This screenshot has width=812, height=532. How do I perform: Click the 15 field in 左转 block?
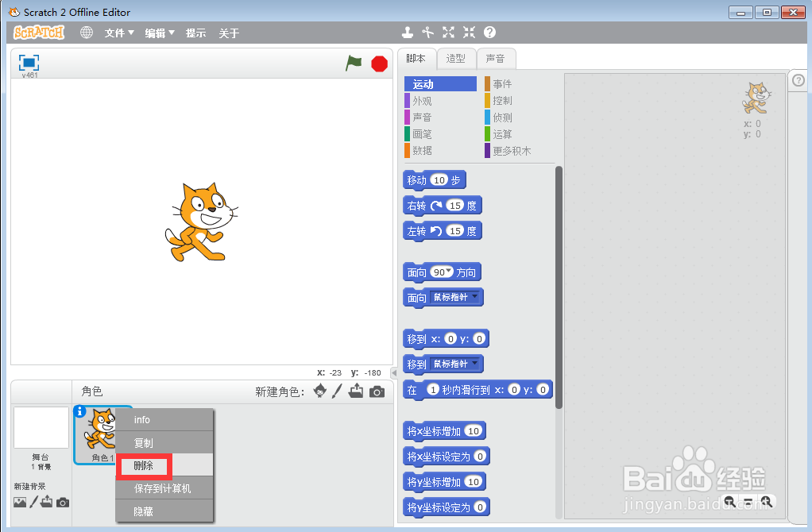pyautogui.click(x=455, y=231)
